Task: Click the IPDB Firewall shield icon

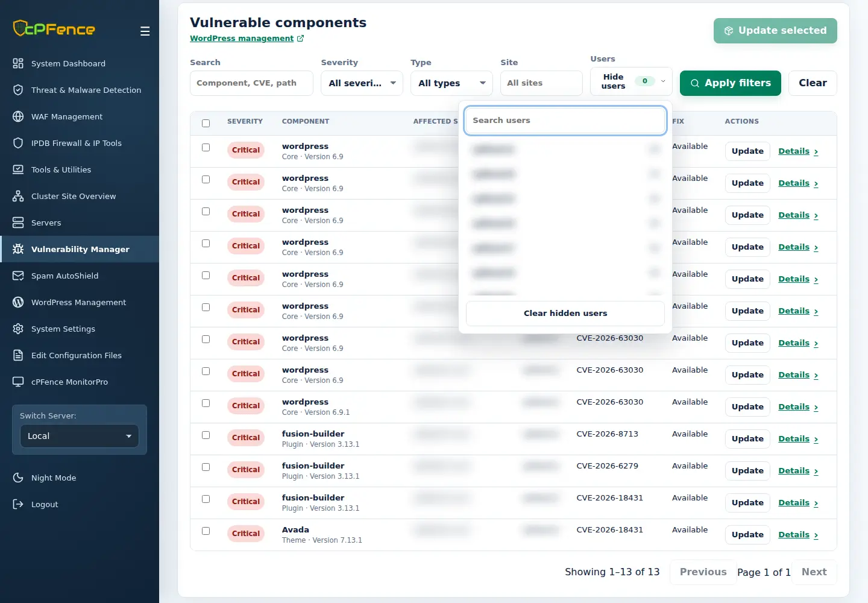Action: pos(18,143)
